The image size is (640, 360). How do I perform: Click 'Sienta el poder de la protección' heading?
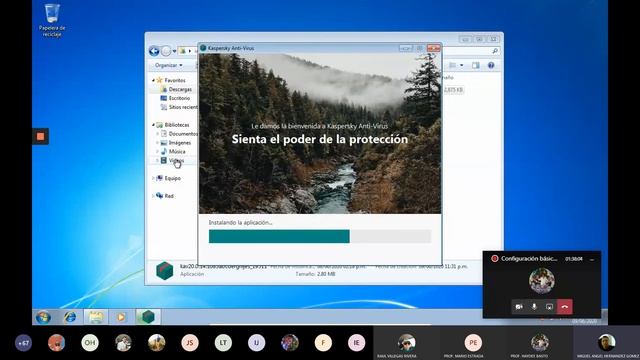(x=320, y=139)
